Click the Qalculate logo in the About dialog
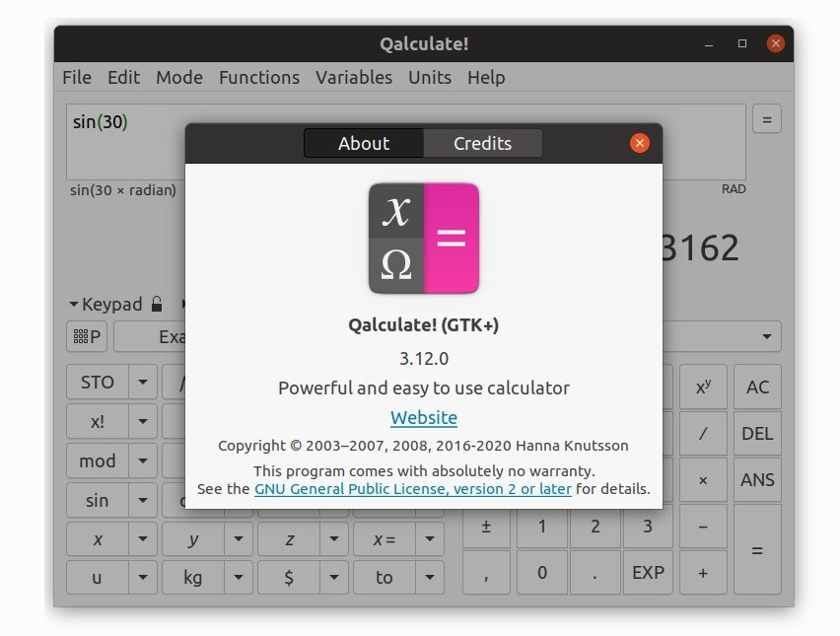The image size is (840, 636). point(423,238)
